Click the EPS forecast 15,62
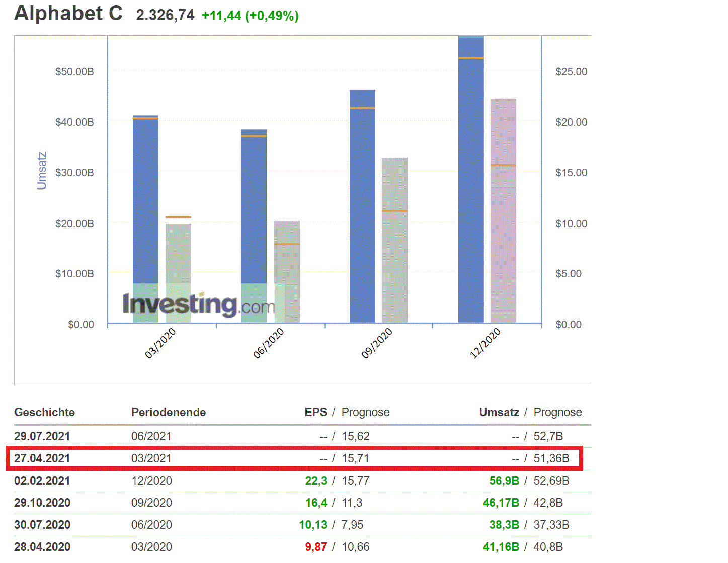Screen dimensions: 728x563 pyautogui.click(x=356, y=436)
